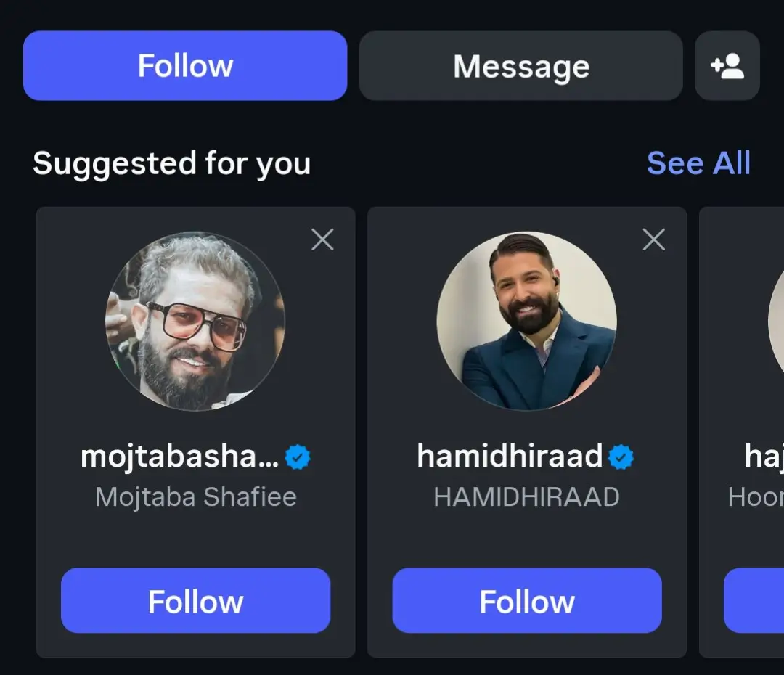Screen dimensions: 784x675
Task: Click the 'Suggested for you' heading
Action: [172, 163]
